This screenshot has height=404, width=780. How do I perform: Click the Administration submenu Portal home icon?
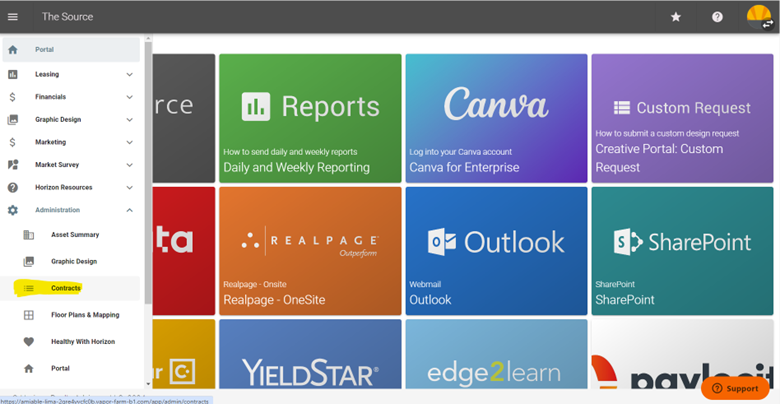(29, 369)
